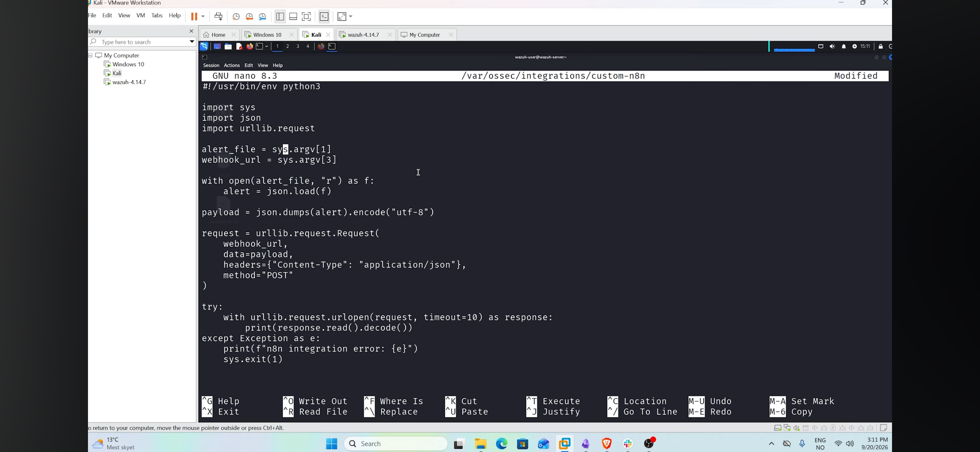Toggle console view button
980x452 pixels.
tap(324, 16)
